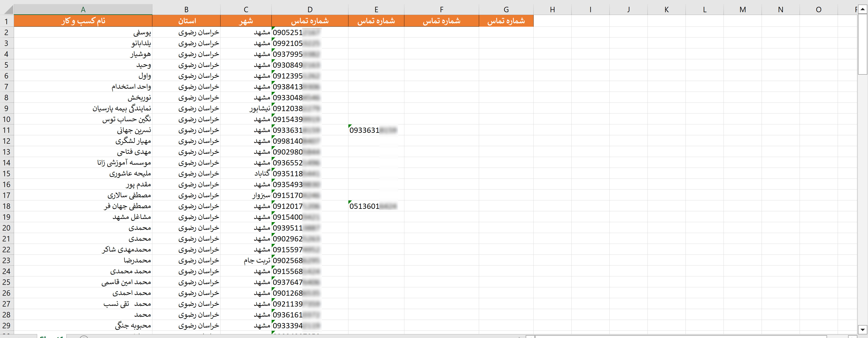
Task: Select the 'مصطفی سالاری' cell
Action: (83, 195)
